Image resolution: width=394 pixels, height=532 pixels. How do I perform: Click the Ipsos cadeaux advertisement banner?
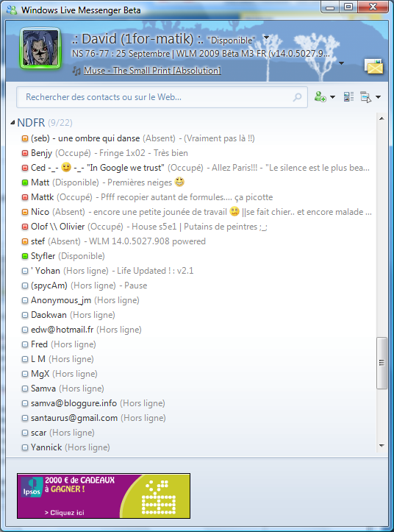[x=104, y=496]
